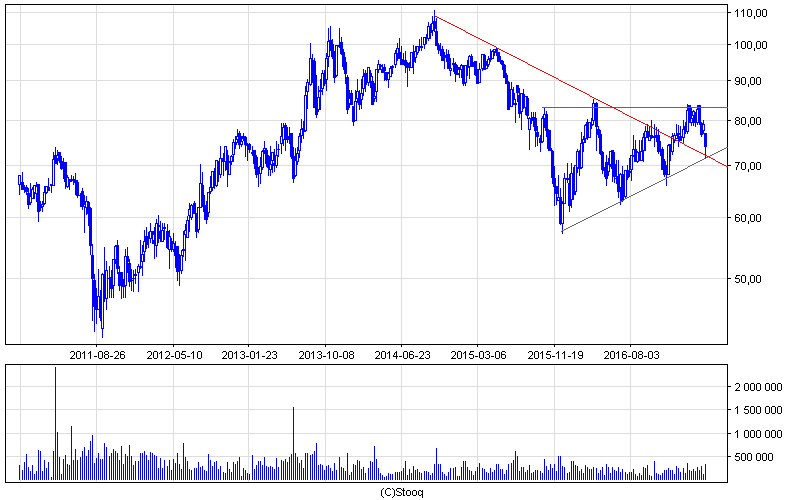Click the 90,00 price axis label
Image resolution: width=800 pixels, height=500 pixels.
[x=747, y=81]
